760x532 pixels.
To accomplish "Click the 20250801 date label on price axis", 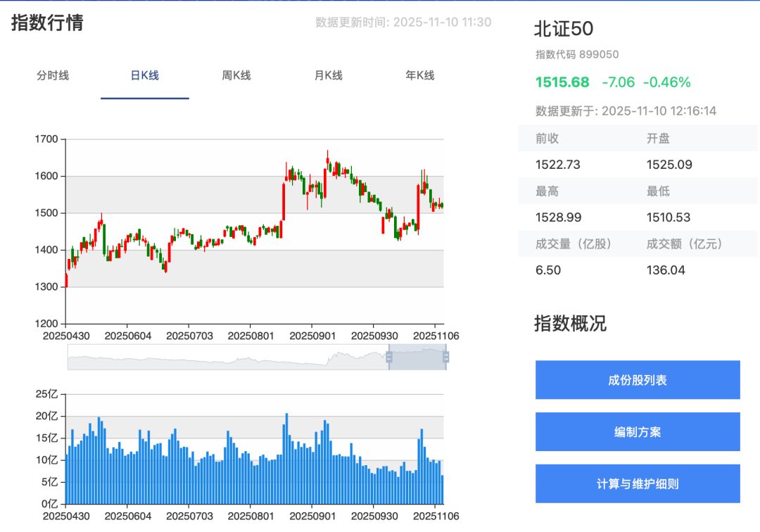I will coord(251,336).
